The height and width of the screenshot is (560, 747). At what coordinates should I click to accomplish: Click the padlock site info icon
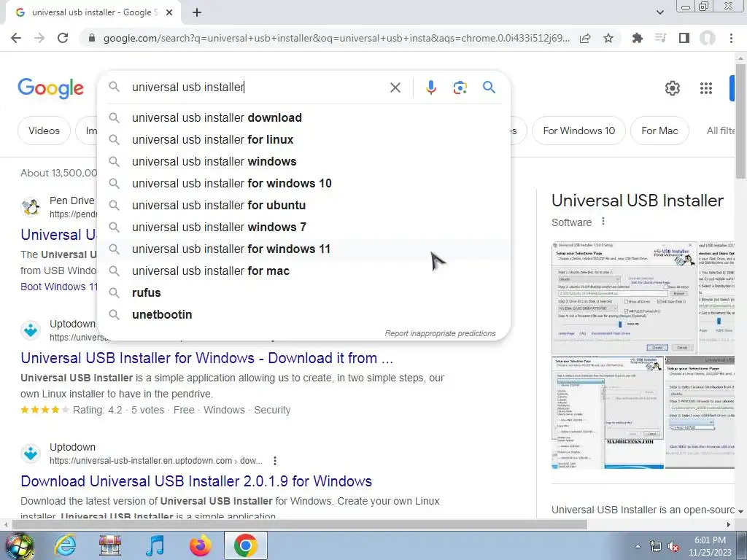pos(92,38)
